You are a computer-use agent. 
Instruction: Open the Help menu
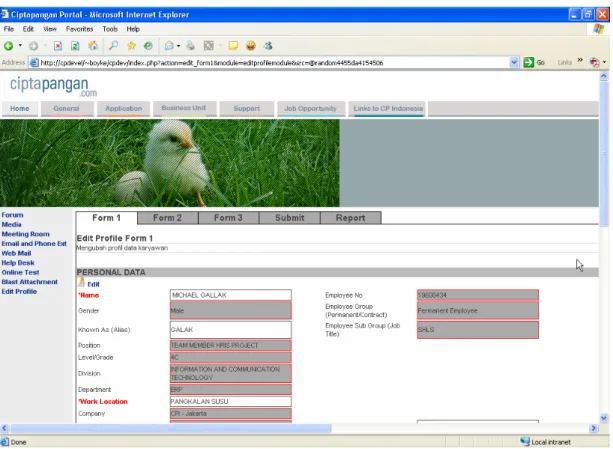tap(133, 29)
